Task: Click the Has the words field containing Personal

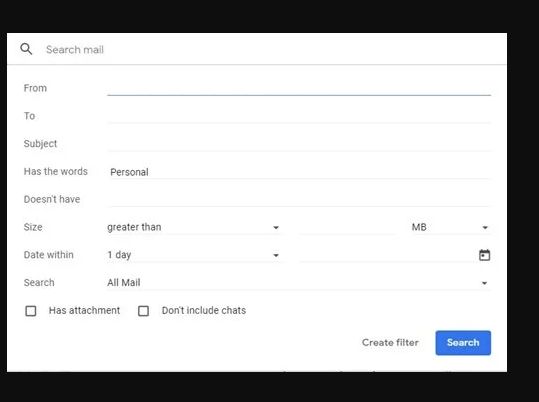Action: coord(299,172)
